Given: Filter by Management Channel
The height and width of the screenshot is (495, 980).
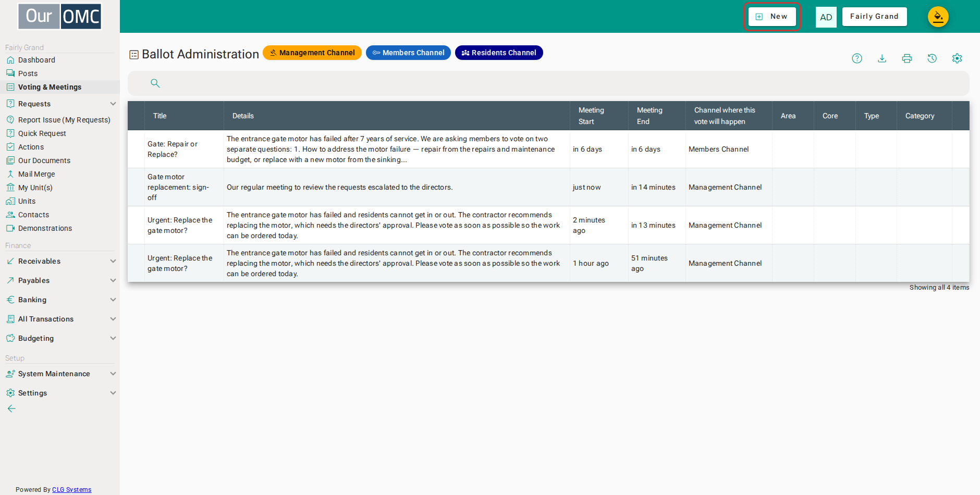Looking at the screenshot, I should [x=312, y=53].
